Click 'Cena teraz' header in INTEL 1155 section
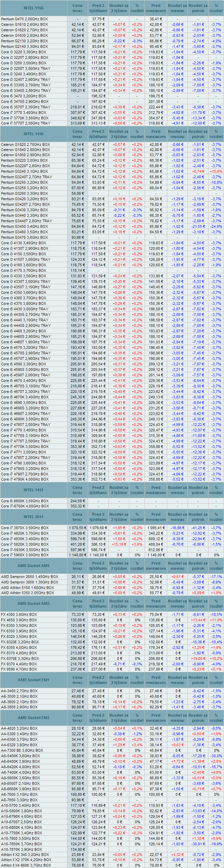This screenshot has height=868, width=224. pos(77,8)
